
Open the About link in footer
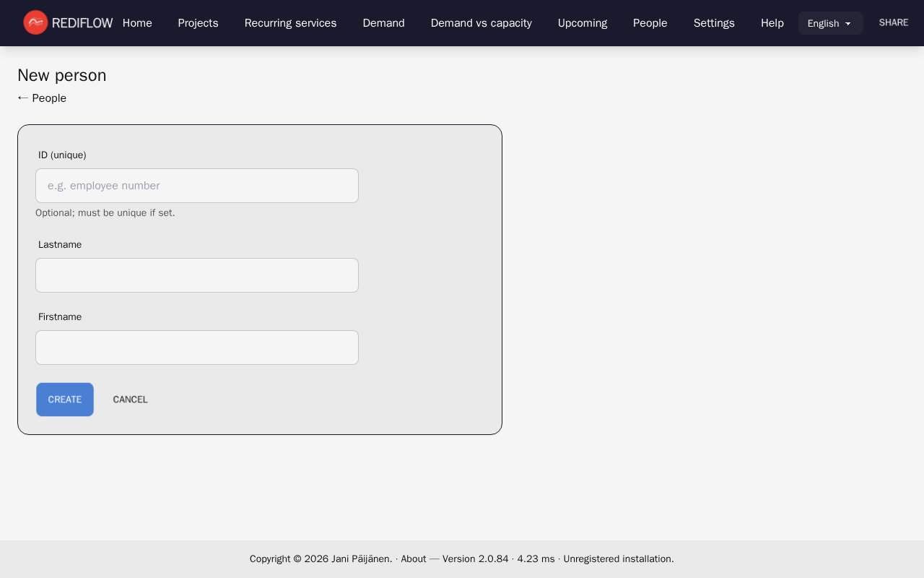413,558
